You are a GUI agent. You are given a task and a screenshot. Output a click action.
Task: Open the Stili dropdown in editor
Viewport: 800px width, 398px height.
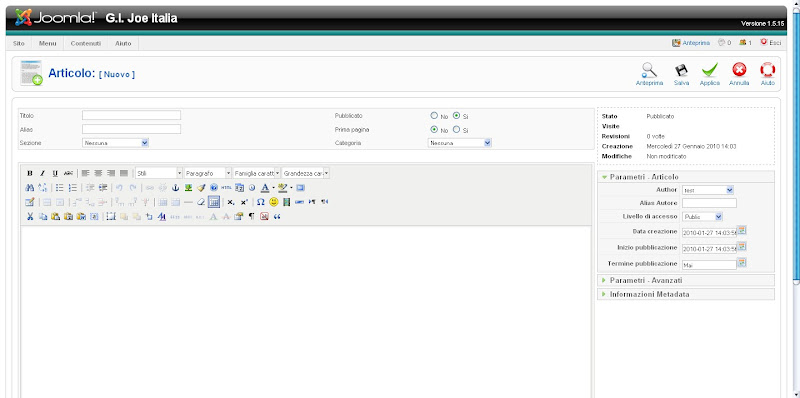coord(159,173)
